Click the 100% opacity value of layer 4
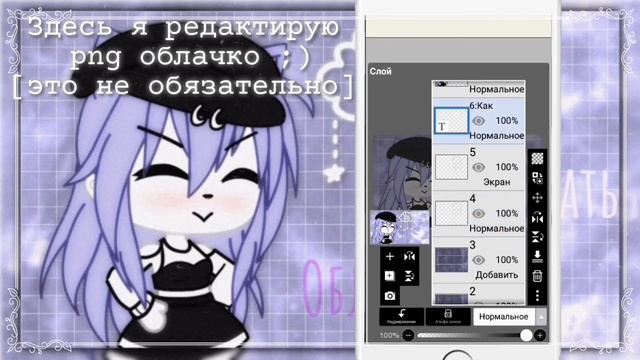 [507, 213]
